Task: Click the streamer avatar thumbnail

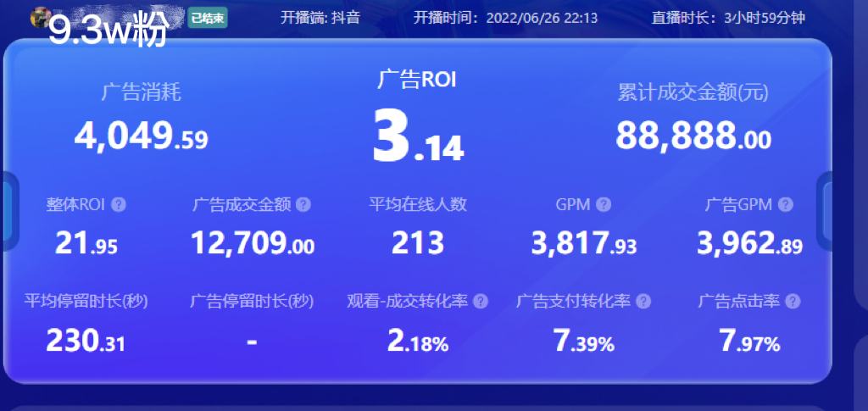Action: [41, 18]
